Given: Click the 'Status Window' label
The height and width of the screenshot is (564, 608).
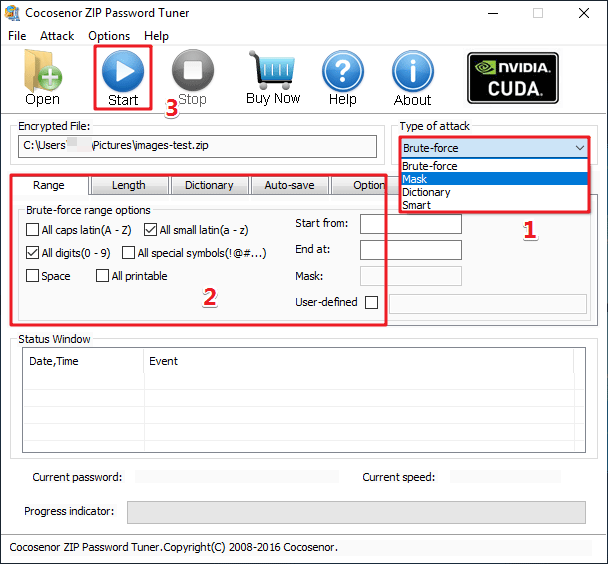Looking at the screenshot, I should tap(54, 339).
